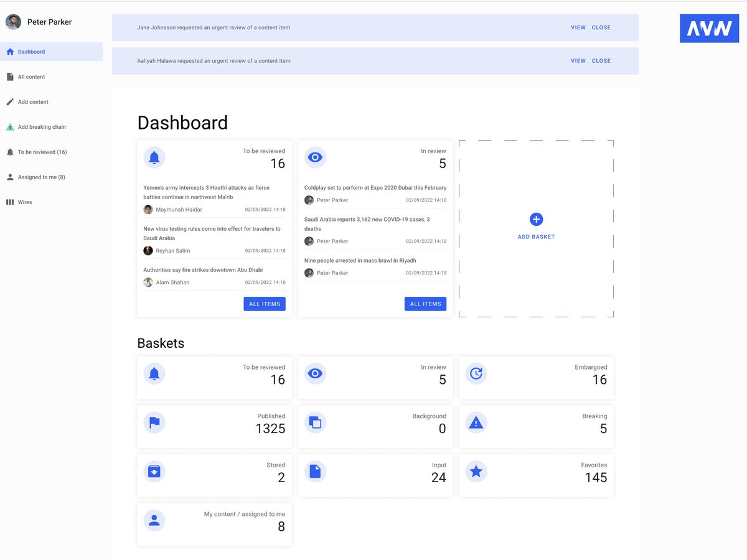Click the Published flag icon
This screenshot has height=560, width=747.
pyautogui.click(x=154, y=422)
